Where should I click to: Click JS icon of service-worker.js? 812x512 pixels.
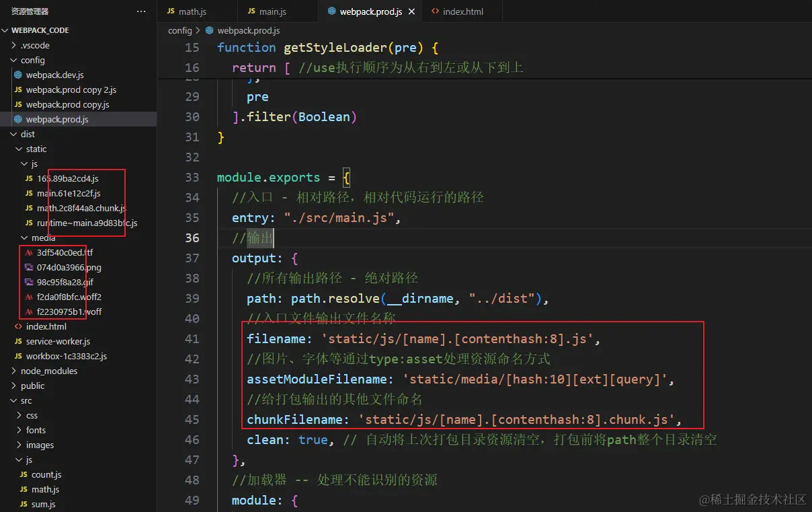click(18, 341)
